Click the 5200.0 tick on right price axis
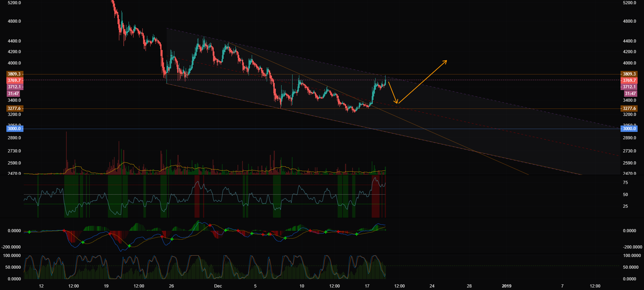Image resolution: width=644 pixels, height=290 pixels. [x=629, y=3]
